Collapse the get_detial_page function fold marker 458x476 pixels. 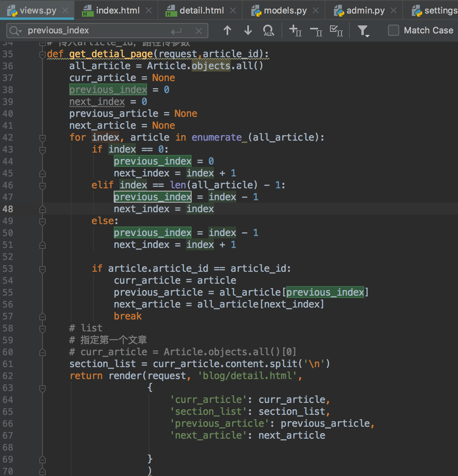tap(43, 54)
